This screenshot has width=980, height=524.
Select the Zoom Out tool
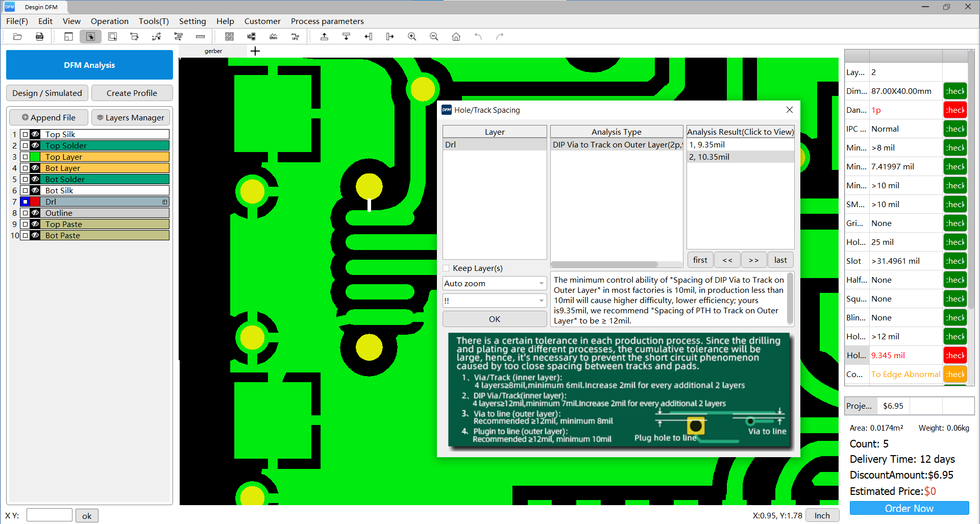(434, 36)
